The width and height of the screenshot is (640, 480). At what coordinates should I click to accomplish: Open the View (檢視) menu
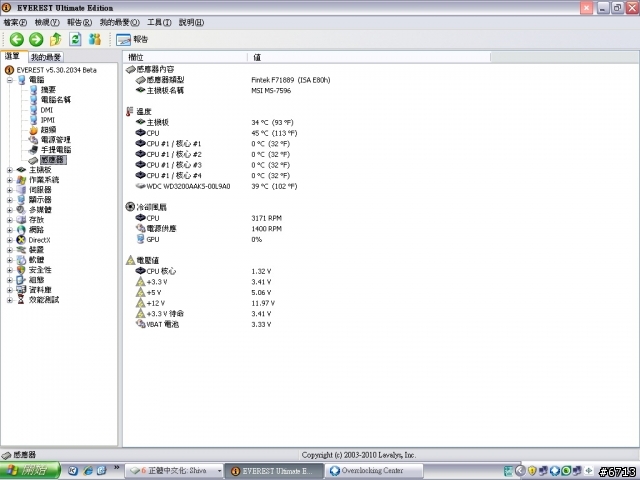tap(47, 22)
